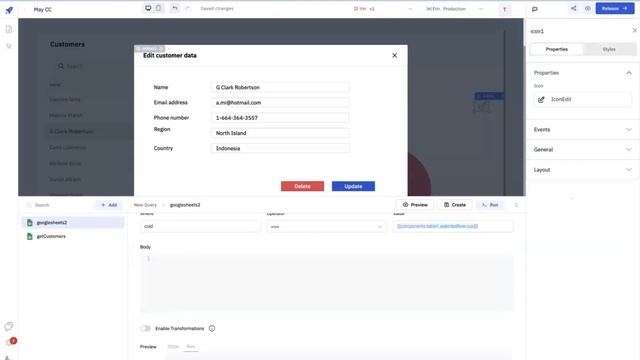Click the Region input field
This screenshot has height=360, width=640.
point(280,133)
